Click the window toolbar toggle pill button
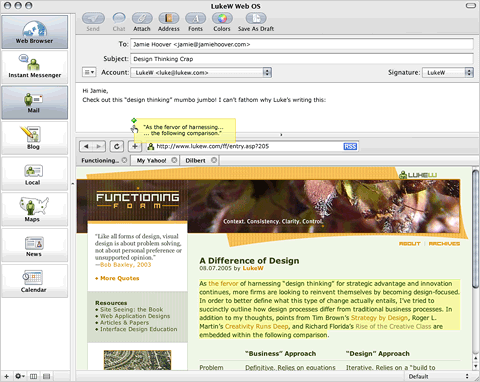Image resolution: width=480 pixels, height=382 pixels. 471,5
